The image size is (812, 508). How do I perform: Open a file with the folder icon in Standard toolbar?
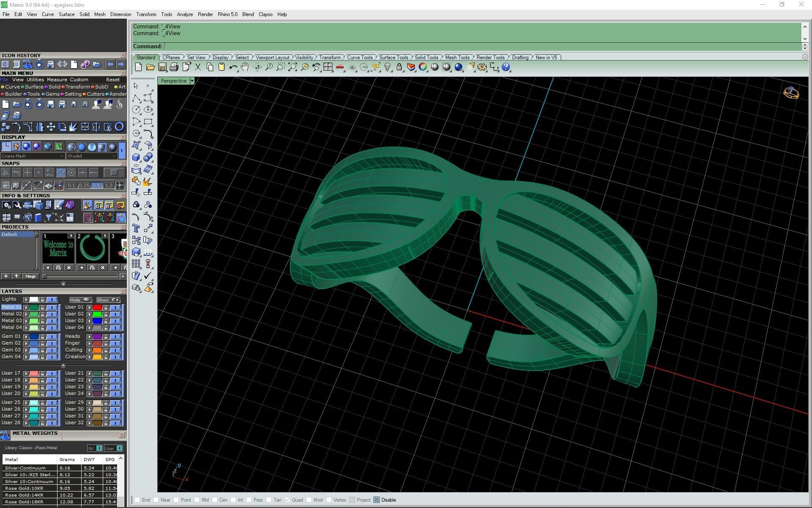coord(150,67)
